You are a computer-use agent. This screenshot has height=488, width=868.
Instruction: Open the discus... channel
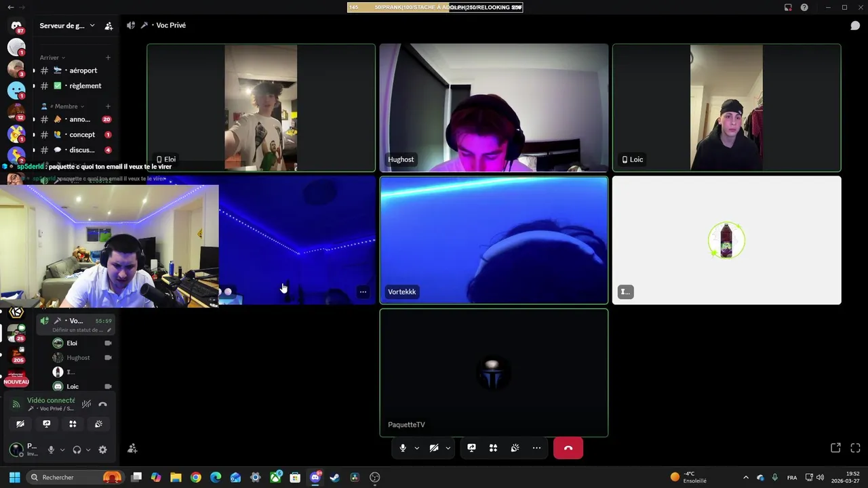pos(75,150)
